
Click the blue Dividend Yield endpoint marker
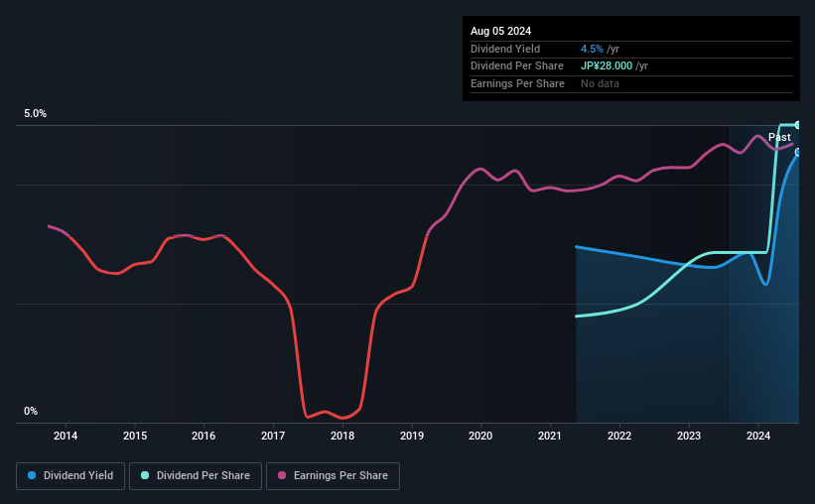(798, 152)
